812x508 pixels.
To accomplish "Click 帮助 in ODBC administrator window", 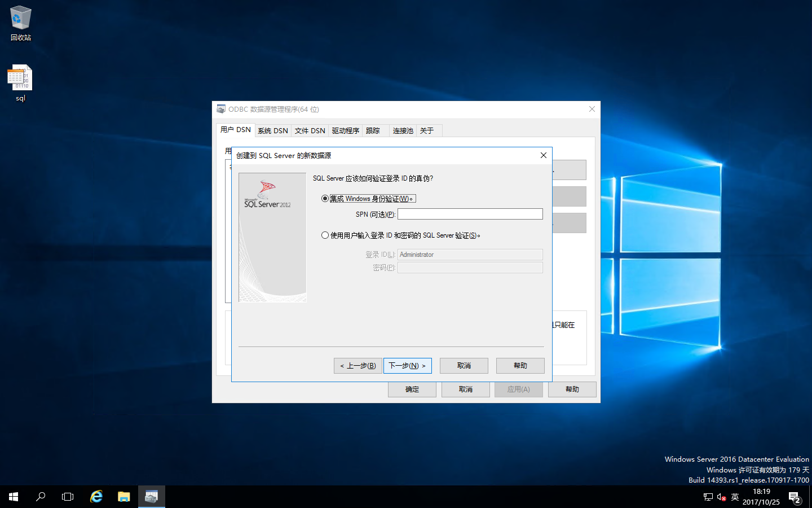I will coord(572,389).
